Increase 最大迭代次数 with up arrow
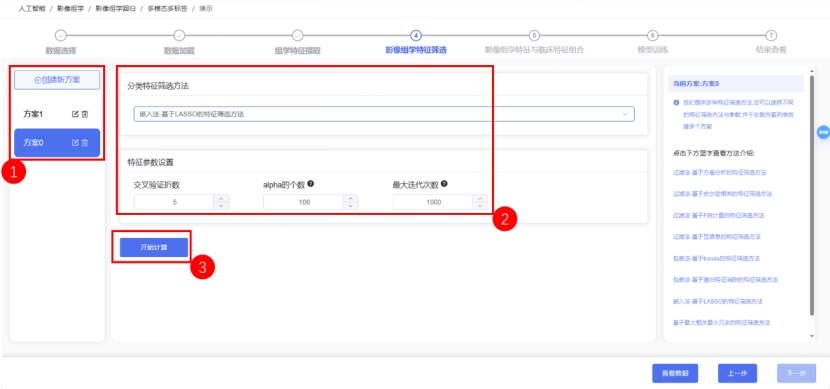Screen dimensions: 830x389 pyautogui.click(x=480, y=198)
